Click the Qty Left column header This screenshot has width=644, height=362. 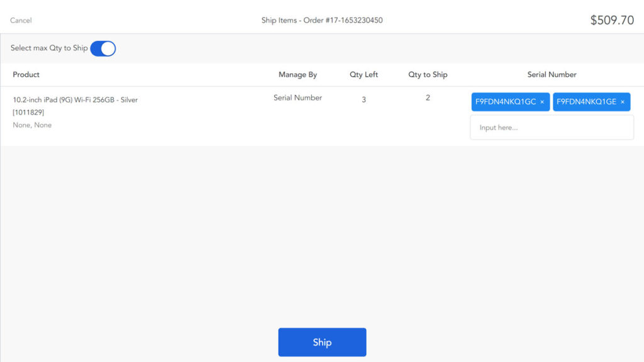pyautogui.click(x=364, y=74)
